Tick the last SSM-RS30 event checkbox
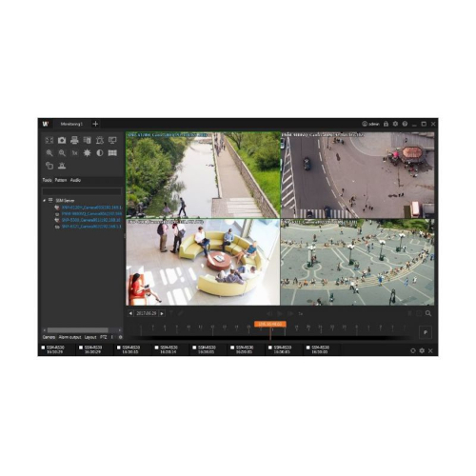The height and width of the screenshot is (476, 476). click(307, 347)
